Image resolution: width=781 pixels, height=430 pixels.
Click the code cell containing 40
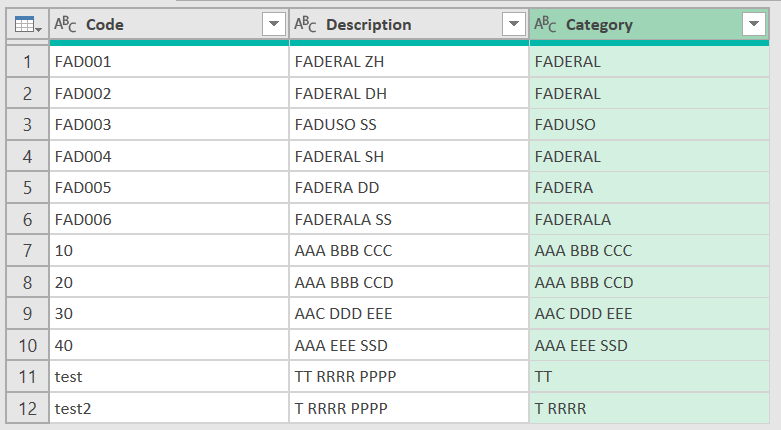coord(169,345)
